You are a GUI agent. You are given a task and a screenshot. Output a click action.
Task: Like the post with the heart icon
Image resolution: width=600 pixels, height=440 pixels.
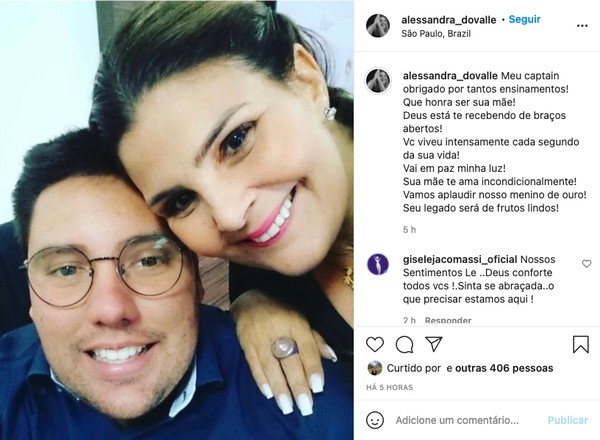point(375,344)
